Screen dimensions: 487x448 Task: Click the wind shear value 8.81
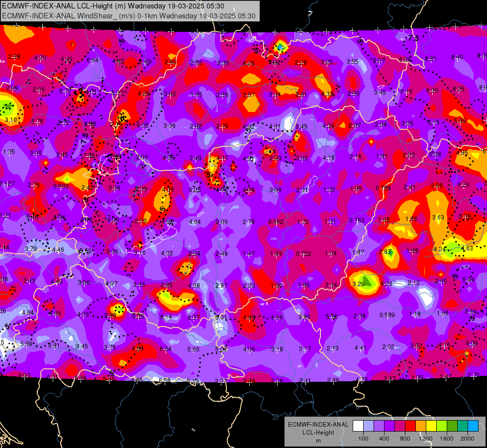pyautogui.click(x=430, y=58)
